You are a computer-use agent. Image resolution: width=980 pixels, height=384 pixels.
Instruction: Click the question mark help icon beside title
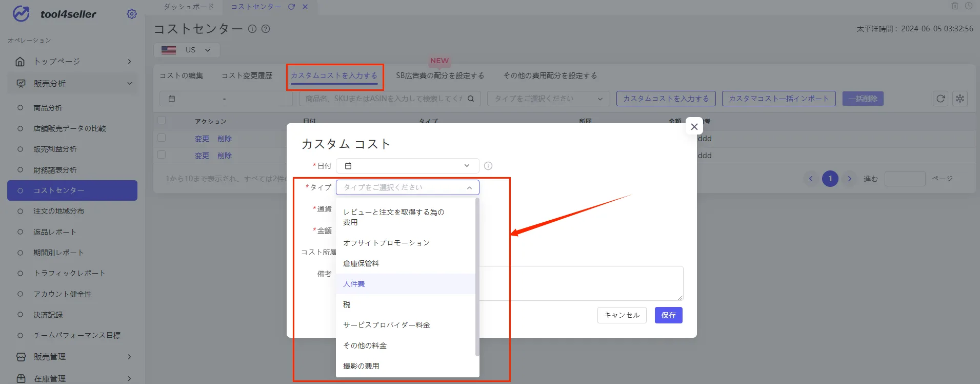[266, 29]
